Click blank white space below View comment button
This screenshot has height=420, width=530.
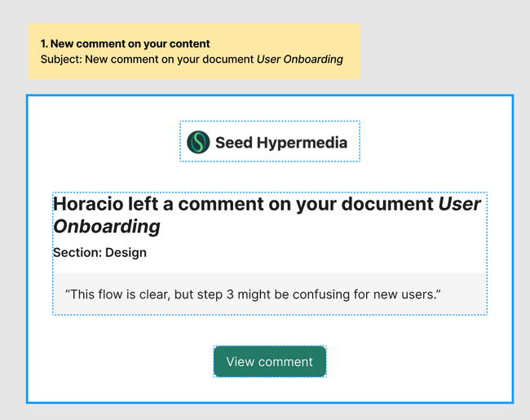point(269,390)
